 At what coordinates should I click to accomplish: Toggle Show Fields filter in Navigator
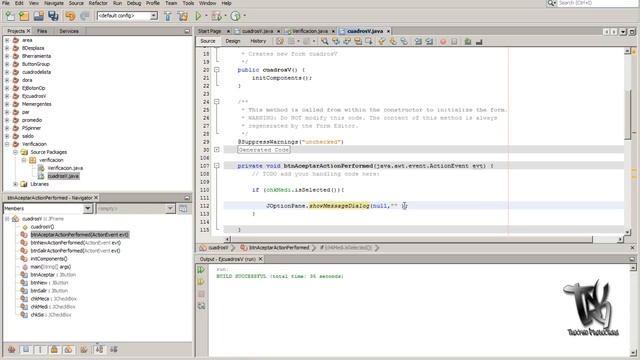(x=26, y=349)
